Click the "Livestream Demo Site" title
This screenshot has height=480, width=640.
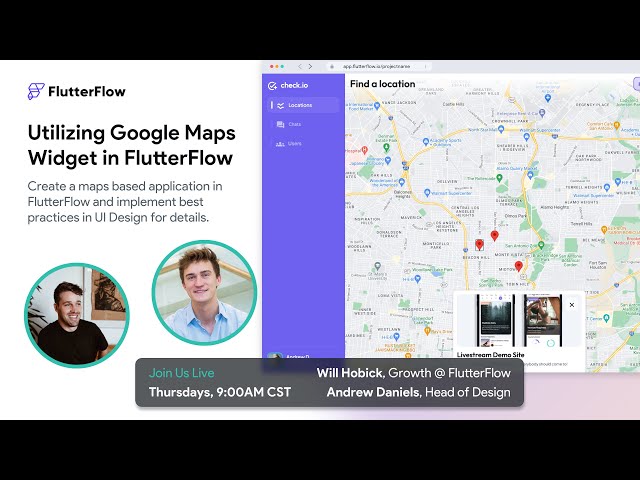click(491, 355)
